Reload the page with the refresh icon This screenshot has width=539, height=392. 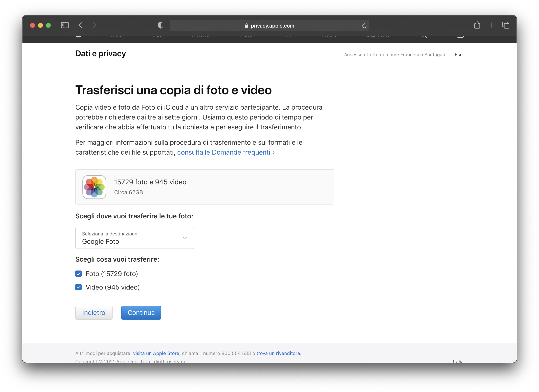tap(364, 25)
